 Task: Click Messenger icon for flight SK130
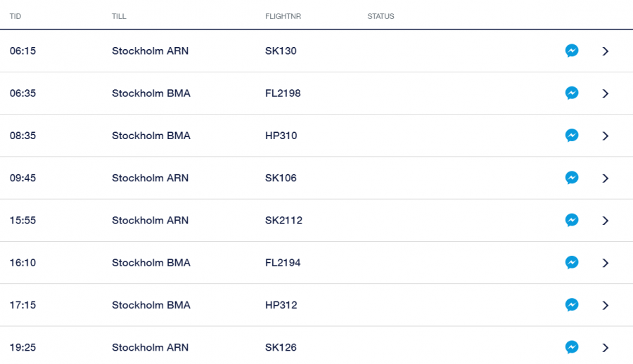pos(572,51)
